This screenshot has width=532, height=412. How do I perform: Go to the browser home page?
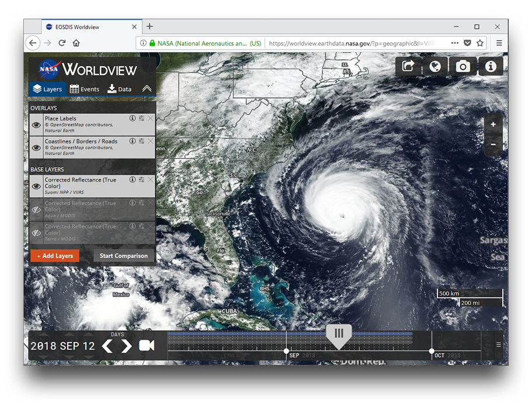point(77,43)
